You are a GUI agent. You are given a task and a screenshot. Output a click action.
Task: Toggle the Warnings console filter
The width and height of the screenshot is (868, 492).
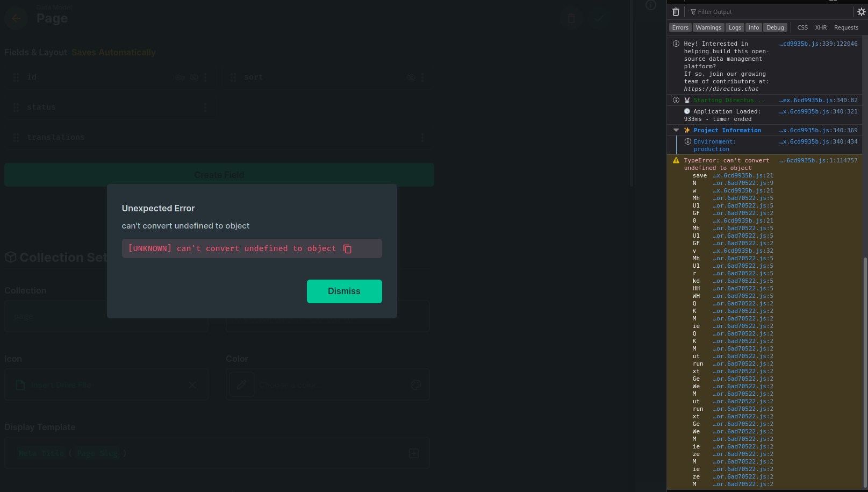pyautogui.click(x=708, y=27)
